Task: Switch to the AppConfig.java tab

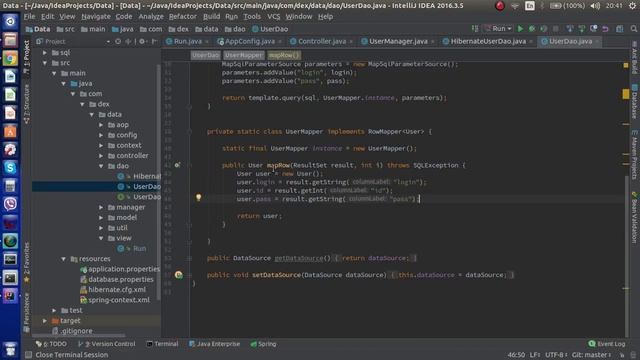Action: point(249,41)
